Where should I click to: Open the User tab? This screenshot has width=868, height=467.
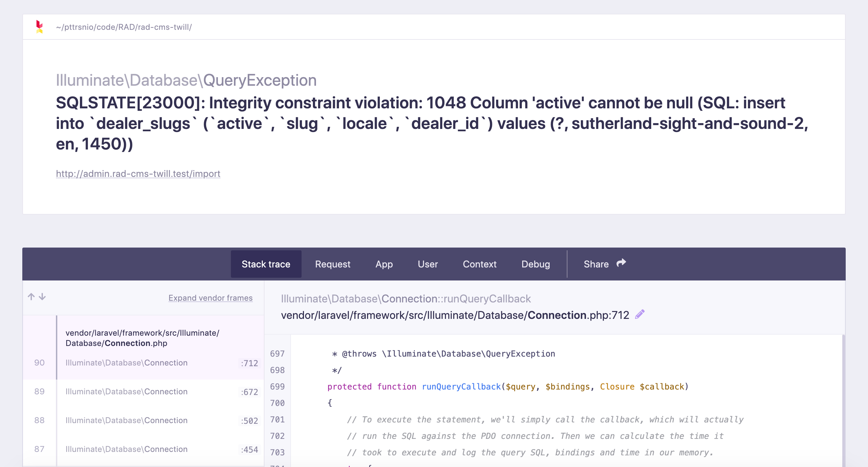point(427,264)
